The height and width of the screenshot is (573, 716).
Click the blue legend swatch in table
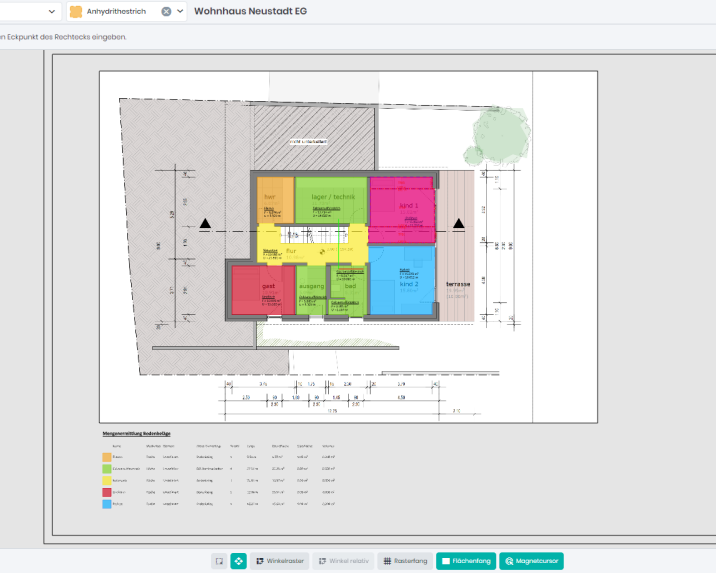click(x=107, y=504)
